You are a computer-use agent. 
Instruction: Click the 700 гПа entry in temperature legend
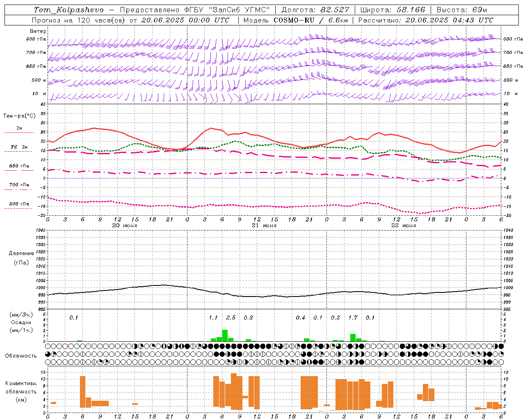[19, 185]
